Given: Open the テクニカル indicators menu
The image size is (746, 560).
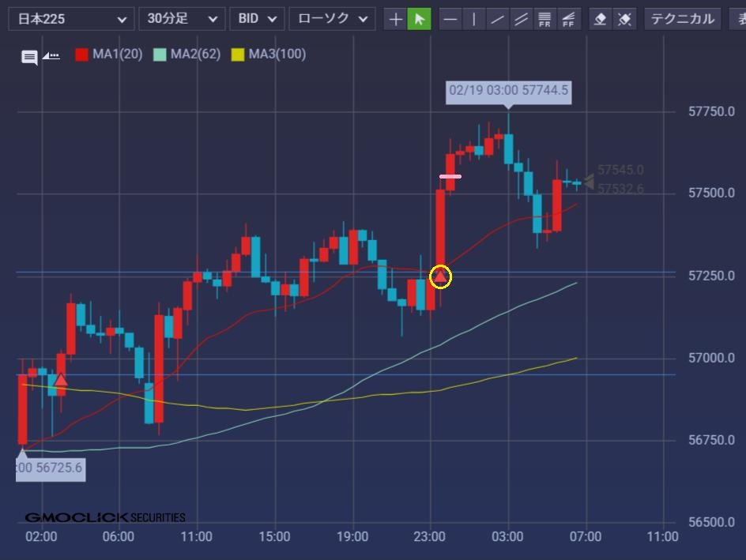Looking at the screenshot, I should (682, 19).
